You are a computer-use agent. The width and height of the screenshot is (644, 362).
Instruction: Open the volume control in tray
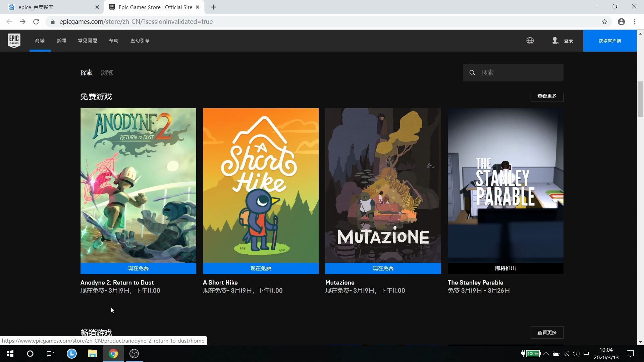[x=576, y=354]
